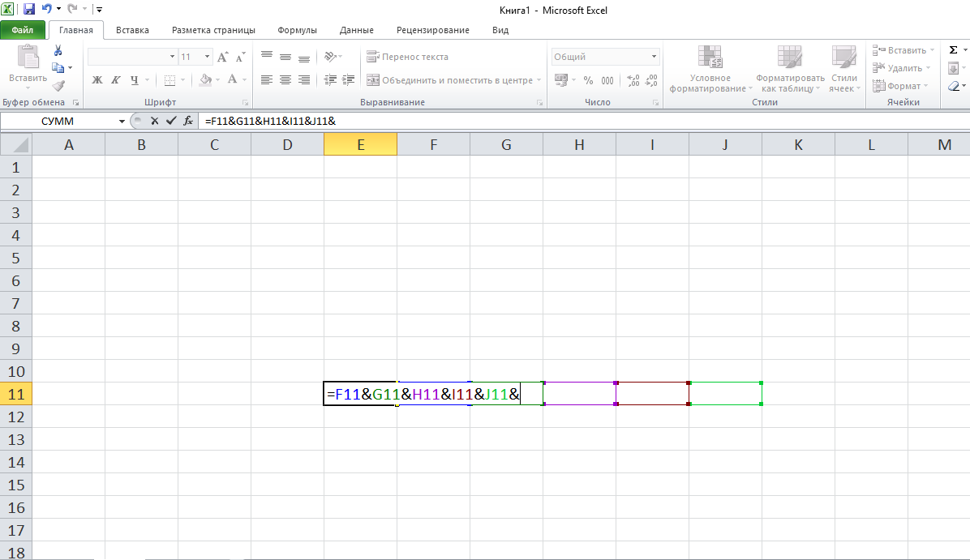Toggle bold Ж formatting

tap(97, 79)
